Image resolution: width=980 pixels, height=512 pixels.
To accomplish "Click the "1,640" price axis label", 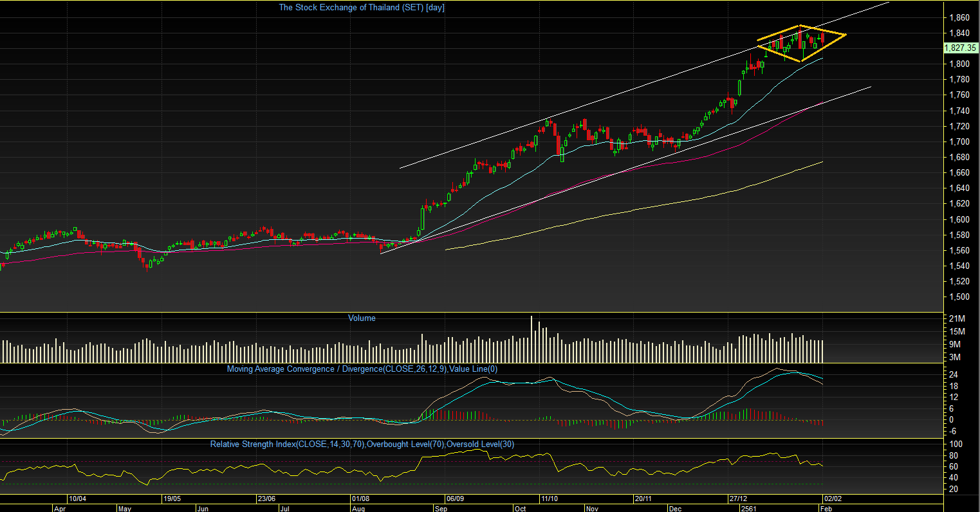I will pyautogui.click(x=960, y=188).
